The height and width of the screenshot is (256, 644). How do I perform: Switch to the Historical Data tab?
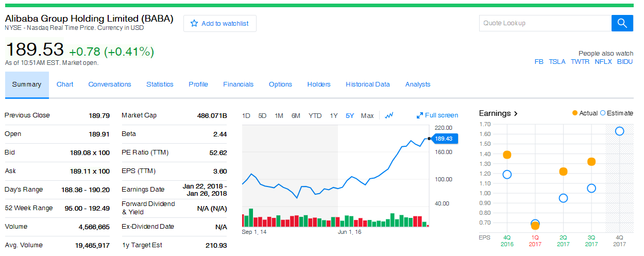coord(368,84)
